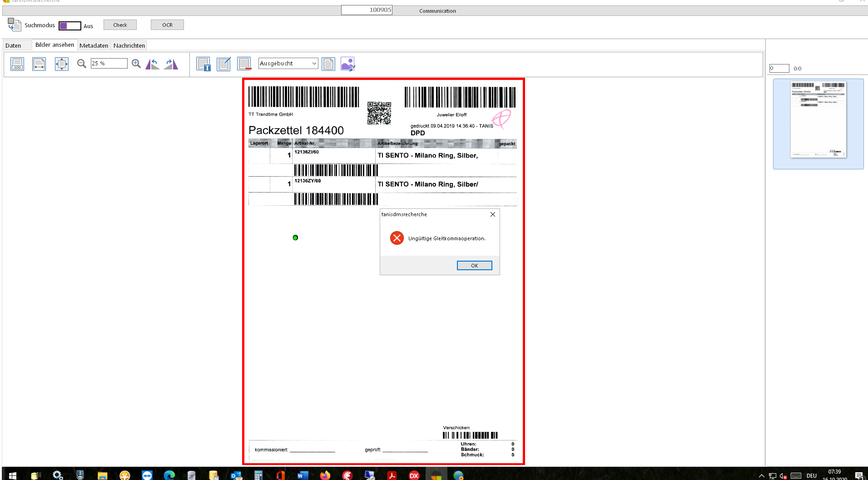Toggle the Suchmodus switch
Image resolution: width=868 pixels, height=480 pixels.
point(70,26)
